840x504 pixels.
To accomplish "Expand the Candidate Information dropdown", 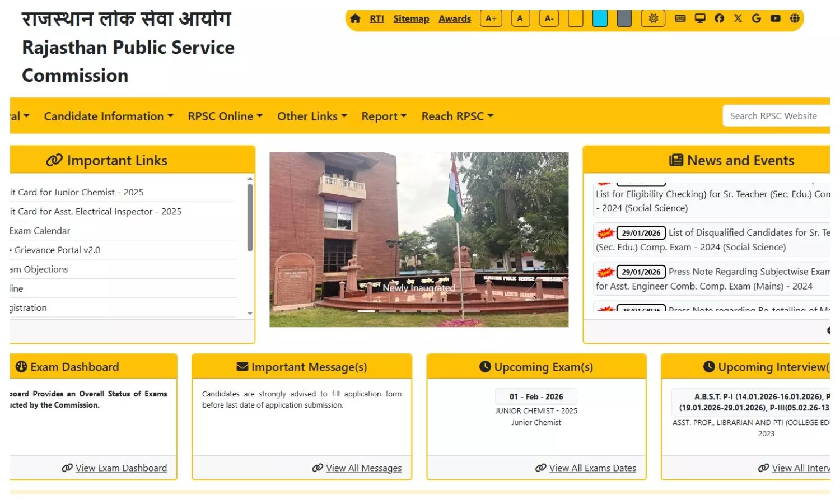I will 109,116.
